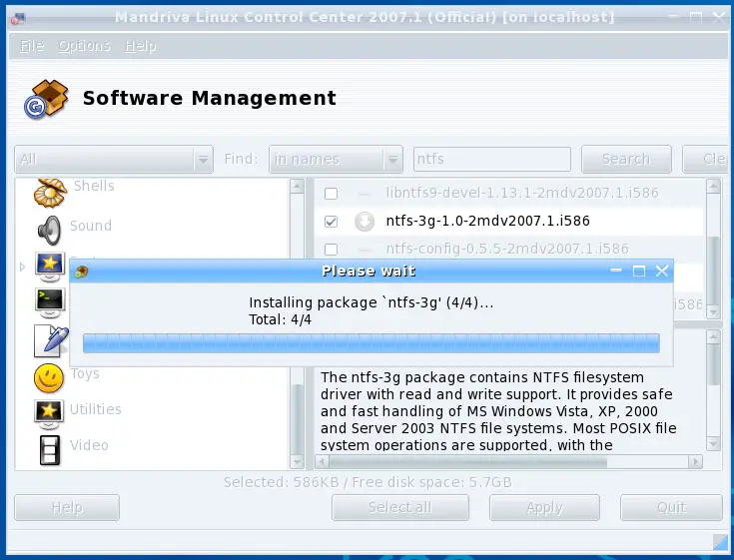Click the Toys smiley face icon
Image resolution: width=734 pixels, height=560 pixels.
49,378
